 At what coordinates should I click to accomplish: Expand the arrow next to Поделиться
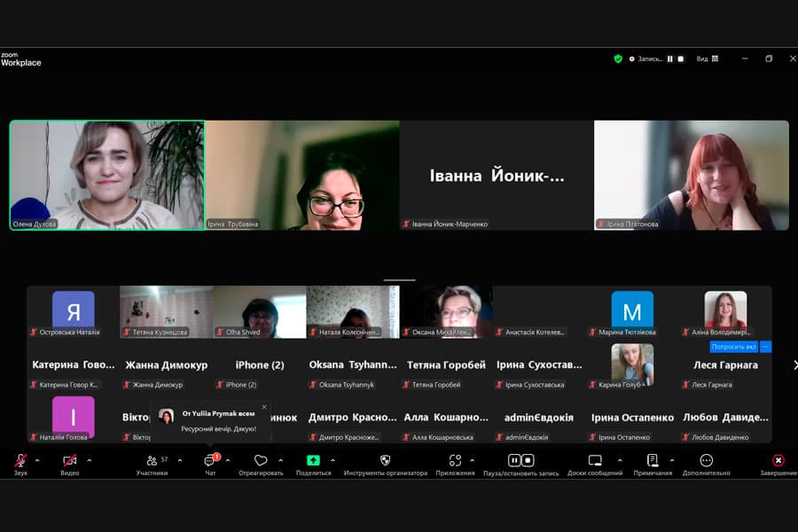pyautogui.click(x=332, y=460)
